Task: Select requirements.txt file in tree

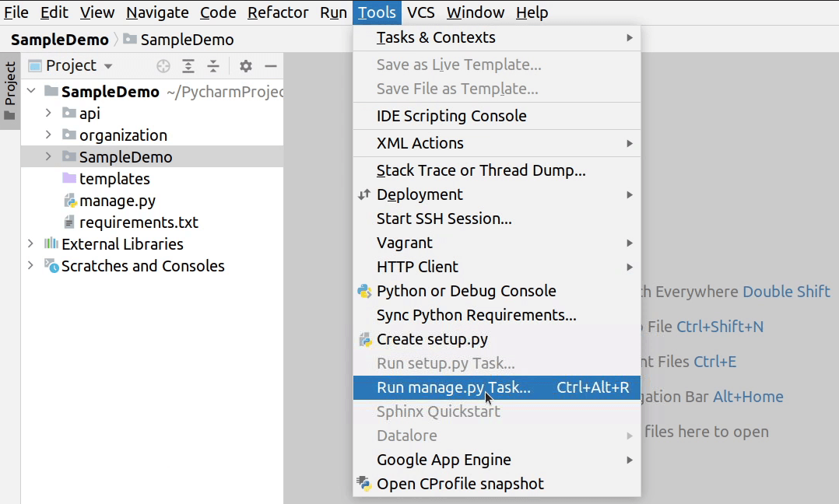Action: tap(139, 222)
